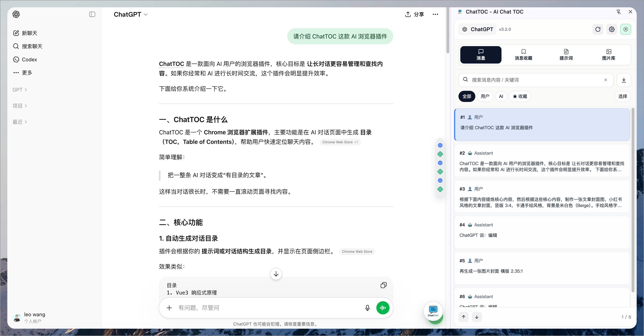Click green circular icon in ChatTOC header
The height and width of the screenshot is (336, 644).
pos(626,29)
